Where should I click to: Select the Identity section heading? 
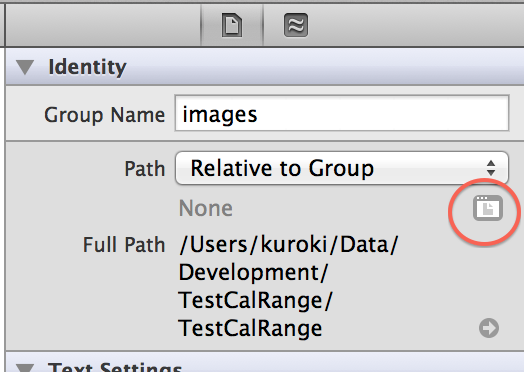pyautogui.click(x=87, y=67)
